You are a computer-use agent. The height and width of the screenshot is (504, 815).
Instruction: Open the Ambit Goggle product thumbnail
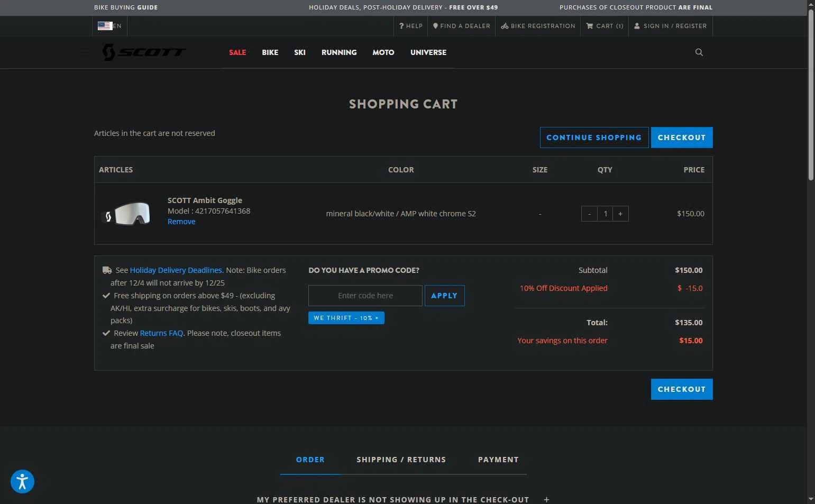tap(126, 214)
